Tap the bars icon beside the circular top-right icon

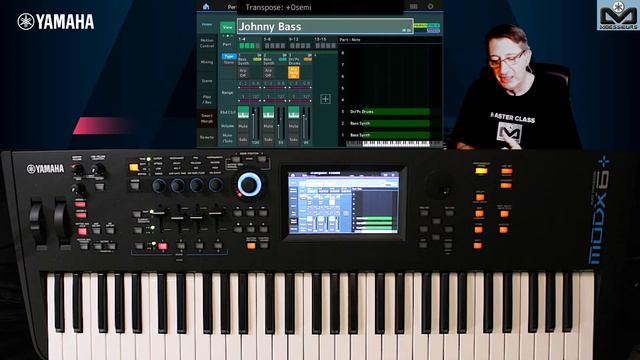tap(413, 7)
